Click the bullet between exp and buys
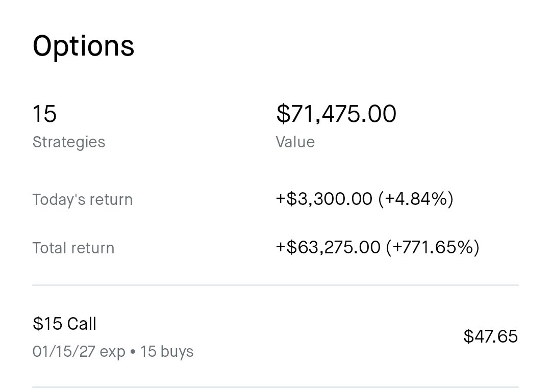 [133, 352]
